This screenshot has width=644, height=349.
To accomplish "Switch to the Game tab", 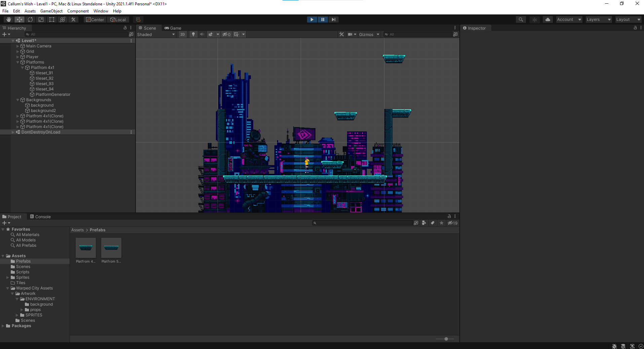I will click(x=173, y=28).
